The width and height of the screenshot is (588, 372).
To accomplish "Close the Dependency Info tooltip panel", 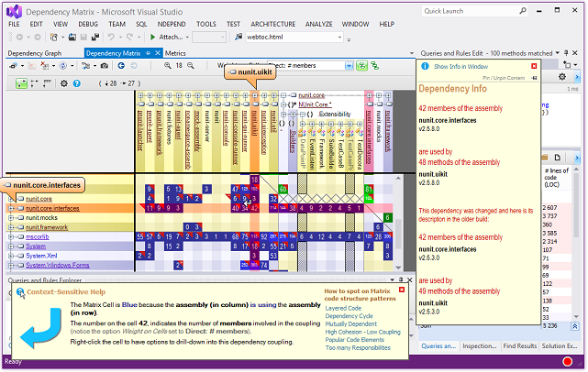I will click(x=534, y=66).
